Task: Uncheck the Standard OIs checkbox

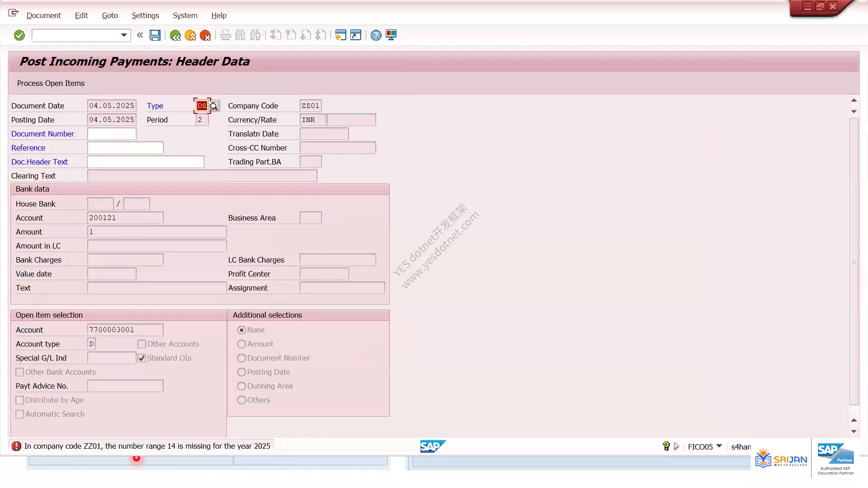Action: click(x=142, y=358)
